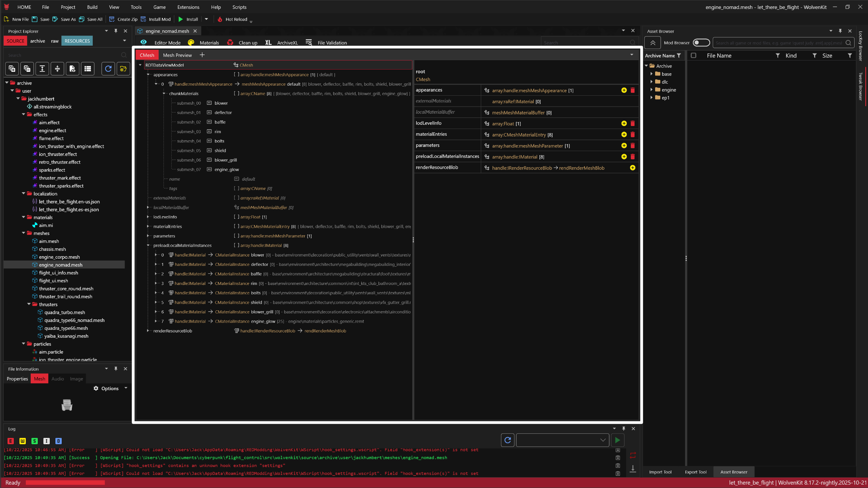Image resolution: width=868 pixels, height=488 pixels.
Task: Click the Hot Reload flame icon
Action: tap(220, 19)
